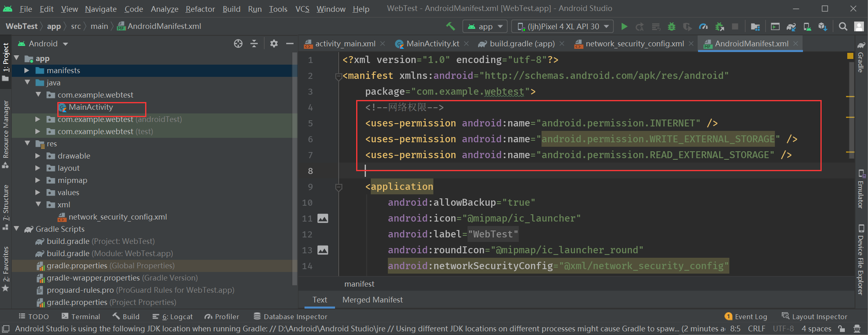The image size is (868, 335).
Task: Click the gutter image icon on line 13
Action: coord(323,250)
